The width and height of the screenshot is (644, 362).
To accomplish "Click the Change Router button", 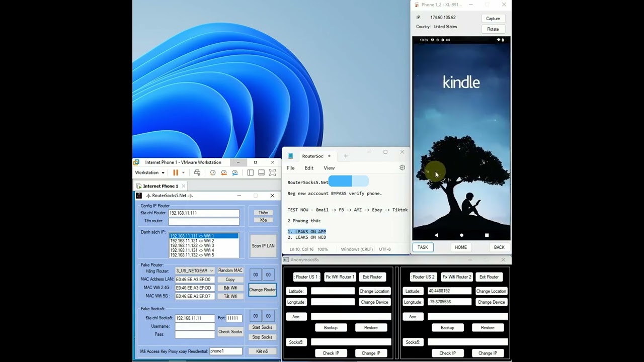I will (x=262, y=290).
